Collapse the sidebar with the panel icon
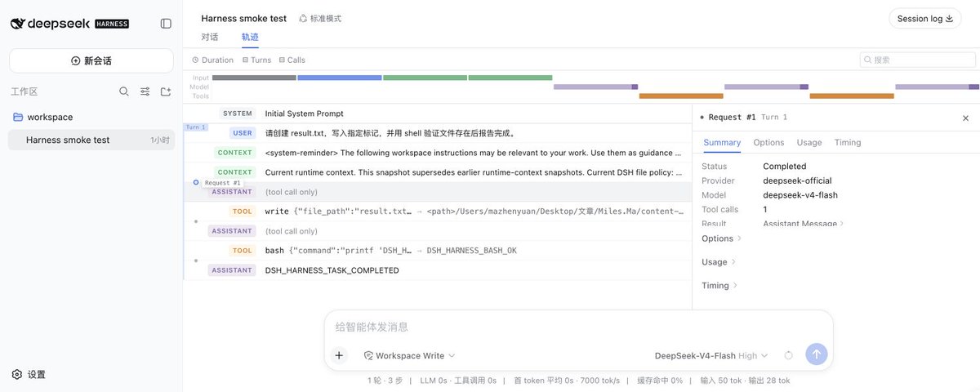This screenshot has width=980, height=392. click(x=166, y=24)
